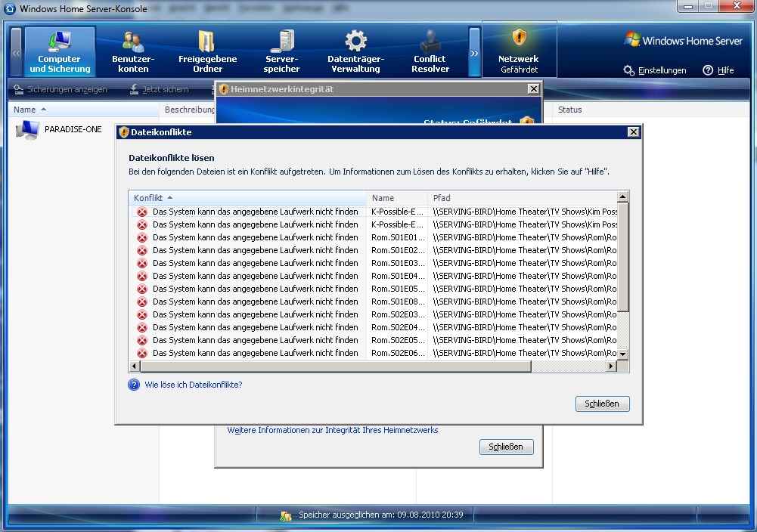
Task: Minimize the Home Server console window
Action: click(x=688, y=6)
